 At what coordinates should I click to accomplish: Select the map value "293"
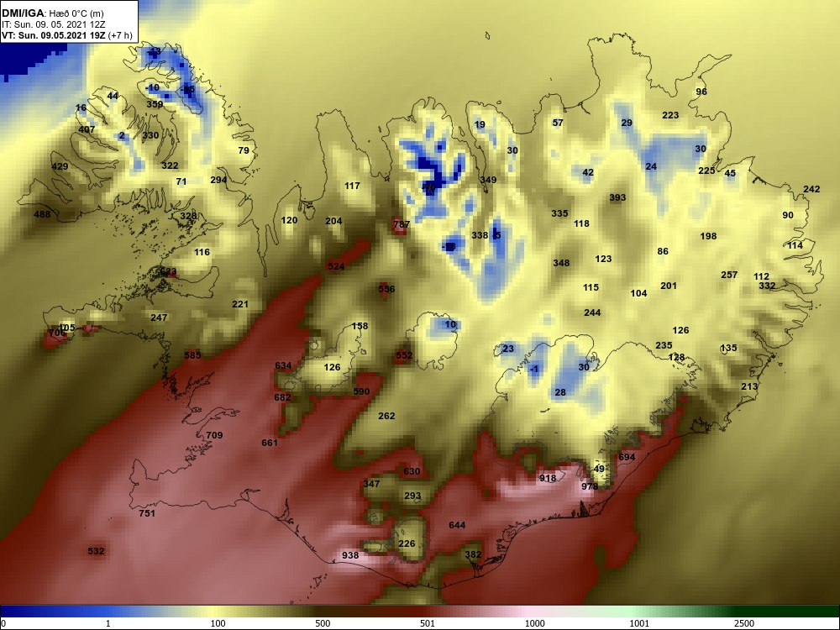(412, 496)
